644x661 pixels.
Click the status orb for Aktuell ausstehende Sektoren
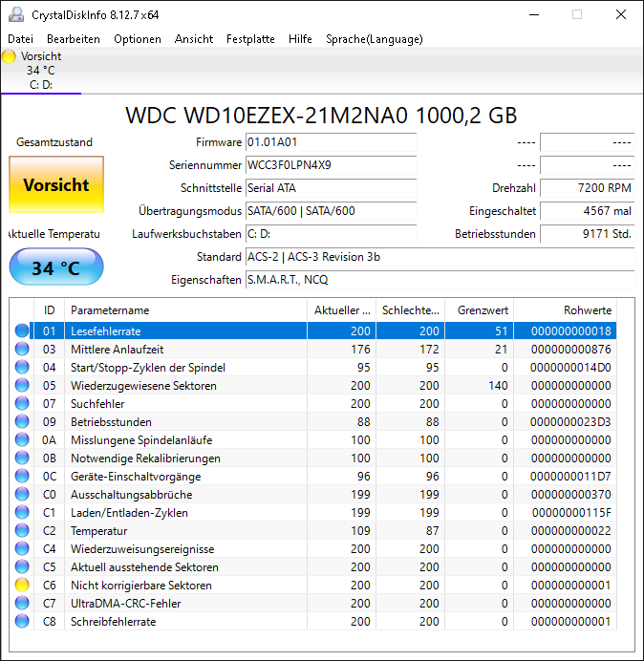[x=22, y=566]
